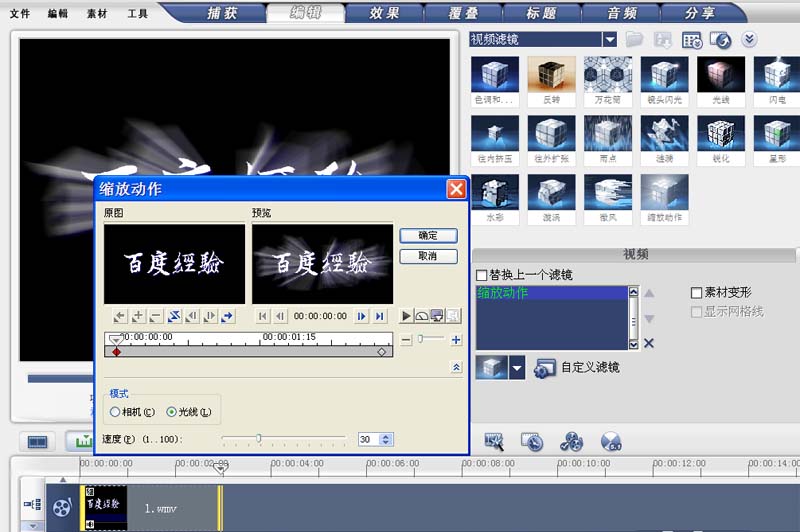Screen dimensions: 800x532
Task: Click the export to library icon
Action: tap(663, 40)
